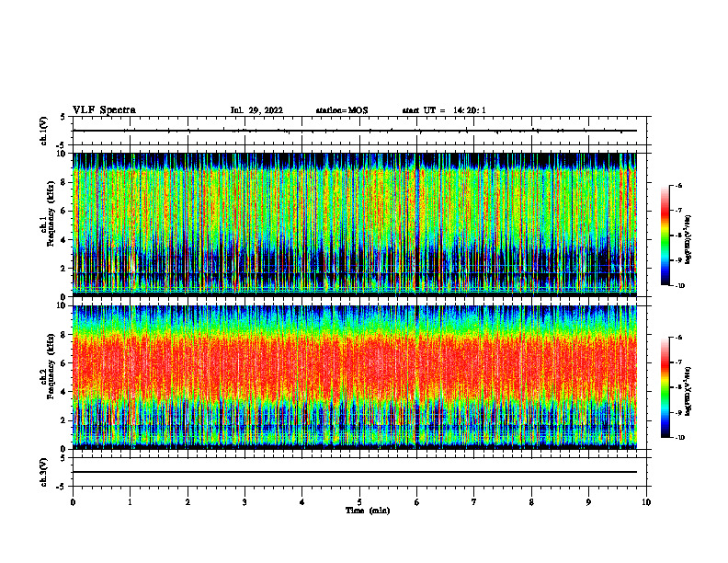728x563 pixels.
Task: Click the "4" minute tick label on time axis
Action: (302, 502)
